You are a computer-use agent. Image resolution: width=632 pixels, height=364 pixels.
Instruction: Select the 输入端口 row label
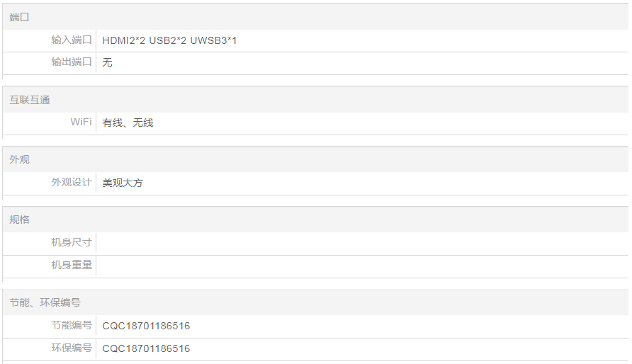[72, 40]
